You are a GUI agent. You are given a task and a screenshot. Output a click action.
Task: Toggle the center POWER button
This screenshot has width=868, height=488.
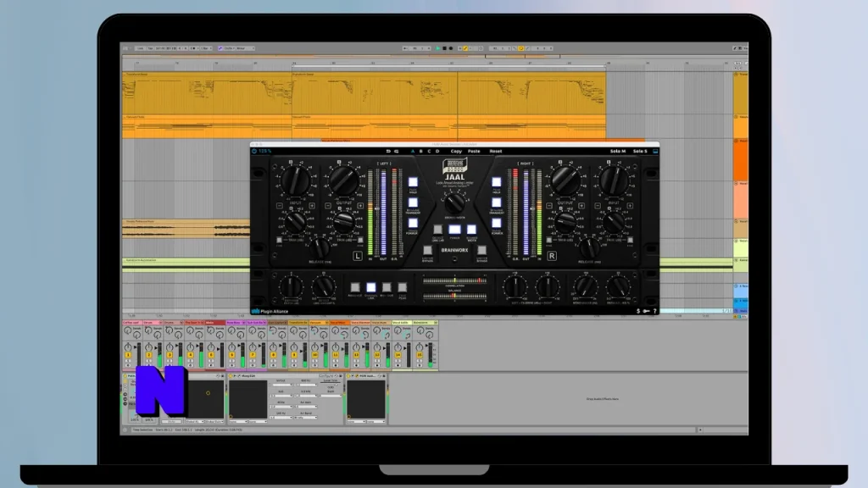click(454, 230)
